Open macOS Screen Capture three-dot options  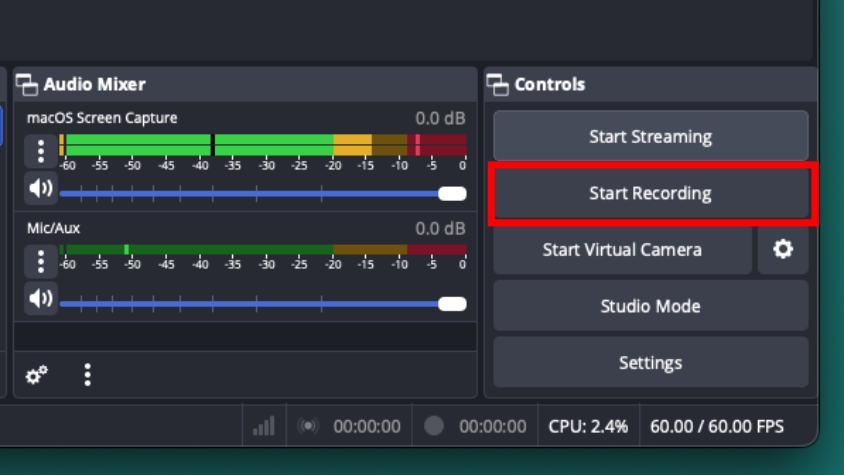click(41, 151)
